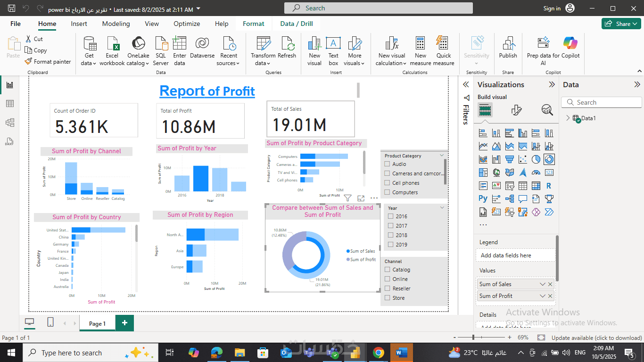The height and width of the screenshot is (362, 644).
Task: Open the Sum of Sales field dropdown
Action: [543, 284]
